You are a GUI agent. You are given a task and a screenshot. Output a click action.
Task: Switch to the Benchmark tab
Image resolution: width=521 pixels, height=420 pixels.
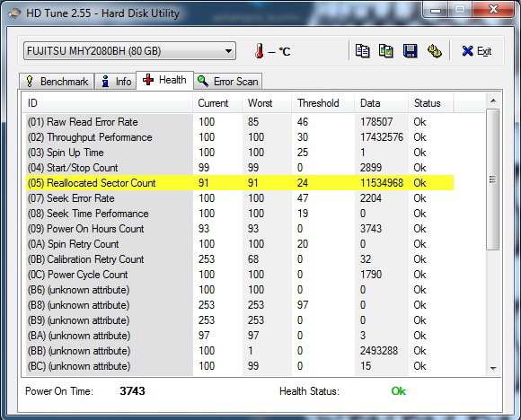coord(57,82)
